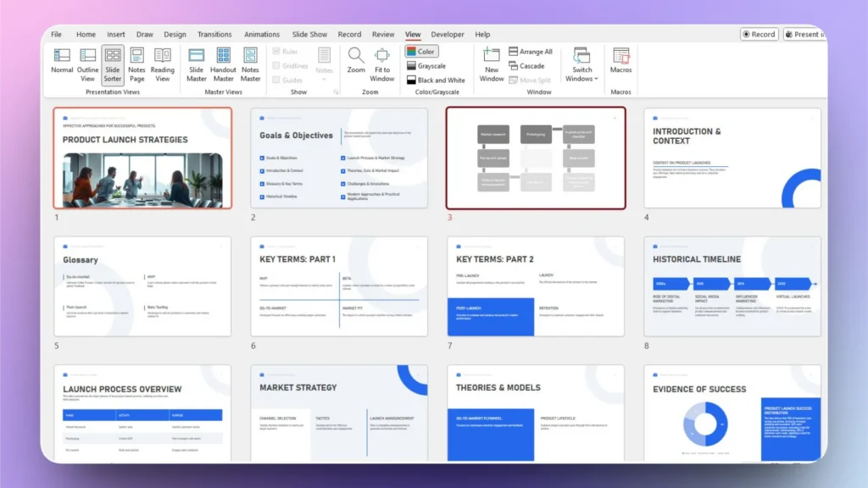The height and width of the screenshot is (488, 868).
Task: Open the Notes Master
Action: 250,64
